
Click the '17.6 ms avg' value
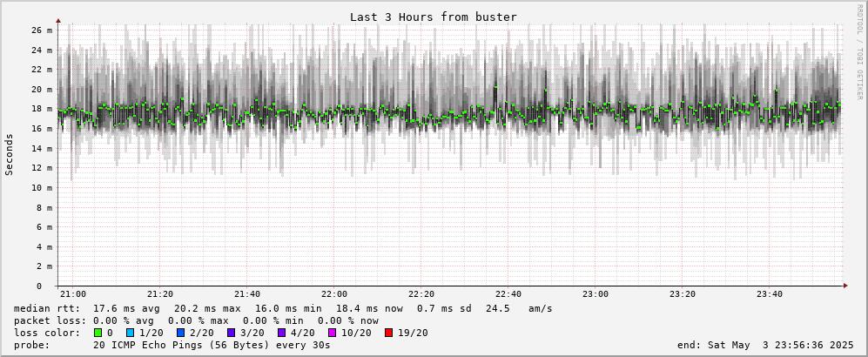click(126, 308)
